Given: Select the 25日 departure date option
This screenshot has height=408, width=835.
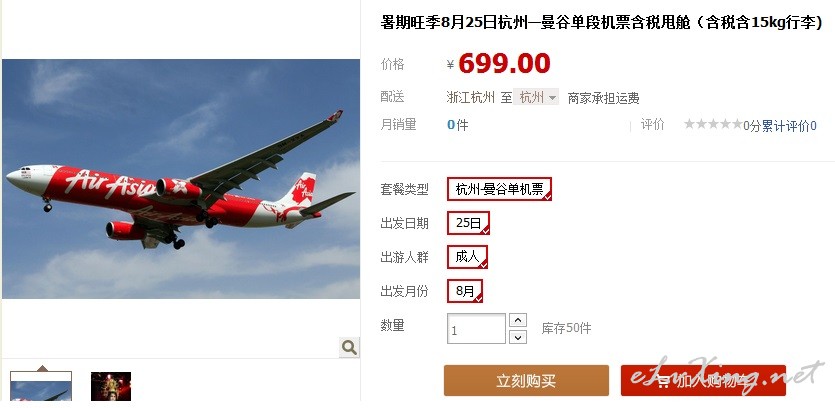Looking at the screenshot, I should 468,223.
